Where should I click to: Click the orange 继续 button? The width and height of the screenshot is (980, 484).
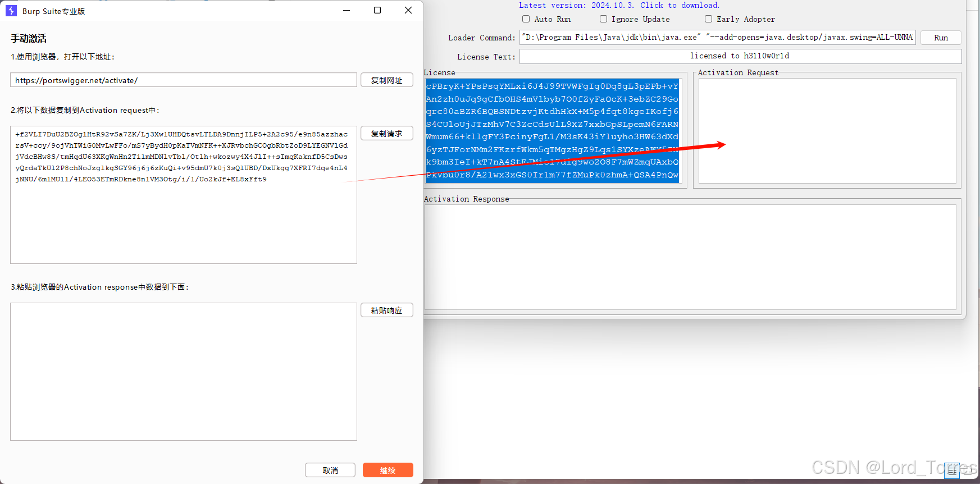388,470
